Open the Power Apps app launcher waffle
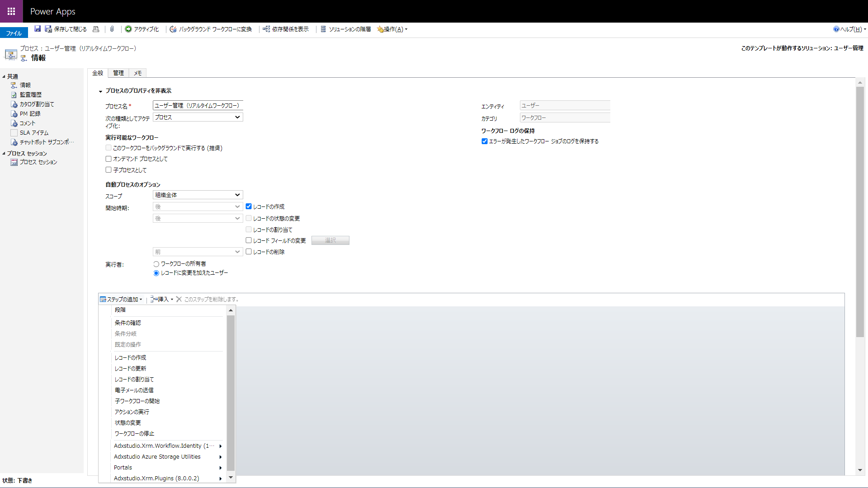Screen dimensions: 868x488 click(11, 11)
